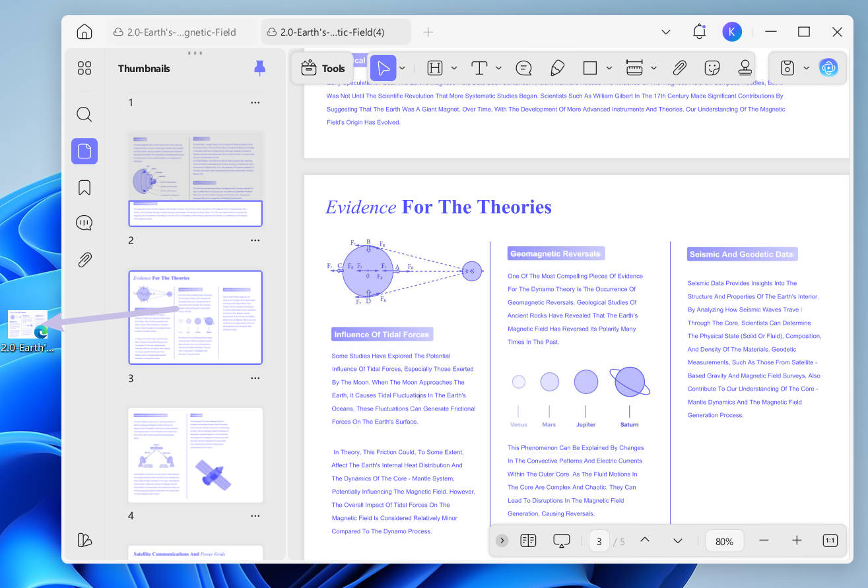Open the Attachments paperclip in the sidebar
868x588 pixels.
(x=84, y=259)
